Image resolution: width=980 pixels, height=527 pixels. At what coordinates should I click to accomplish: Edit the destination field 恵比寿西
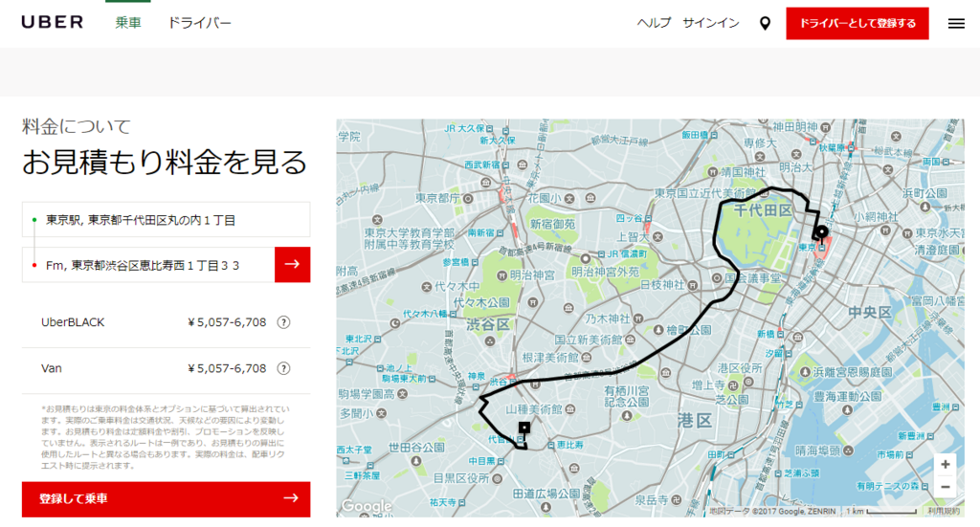coord(148,265)
